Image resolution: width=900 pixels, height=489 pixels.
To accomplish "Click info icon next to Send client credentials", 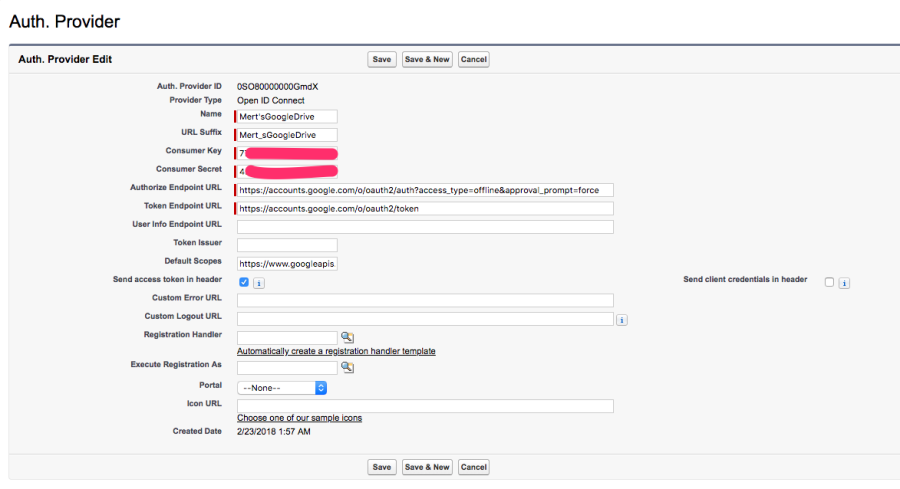I will [844, 283].
